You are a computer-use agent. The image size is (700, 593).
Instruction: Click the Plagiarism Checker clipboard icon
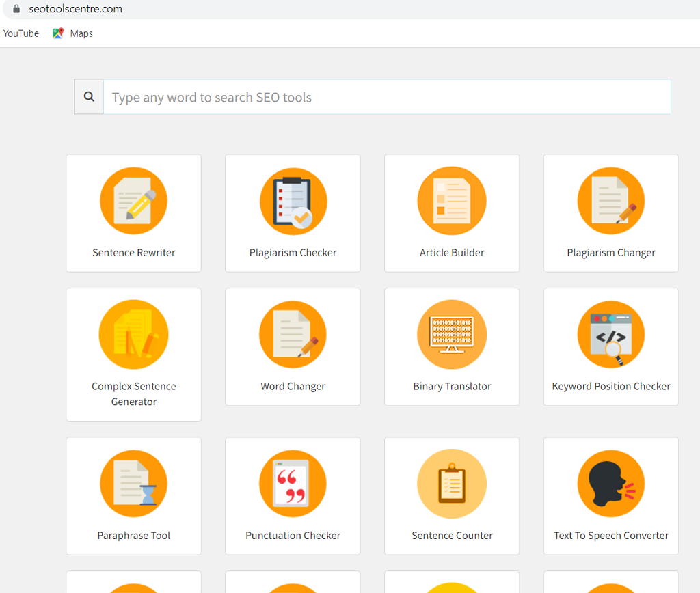click(293, 200)
